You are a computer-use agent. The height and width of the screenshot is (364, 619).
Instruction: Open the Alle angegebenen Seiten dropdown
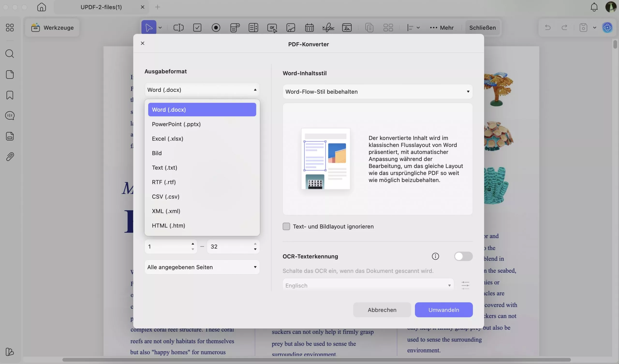pyautogui.click(x=202, y=267)
